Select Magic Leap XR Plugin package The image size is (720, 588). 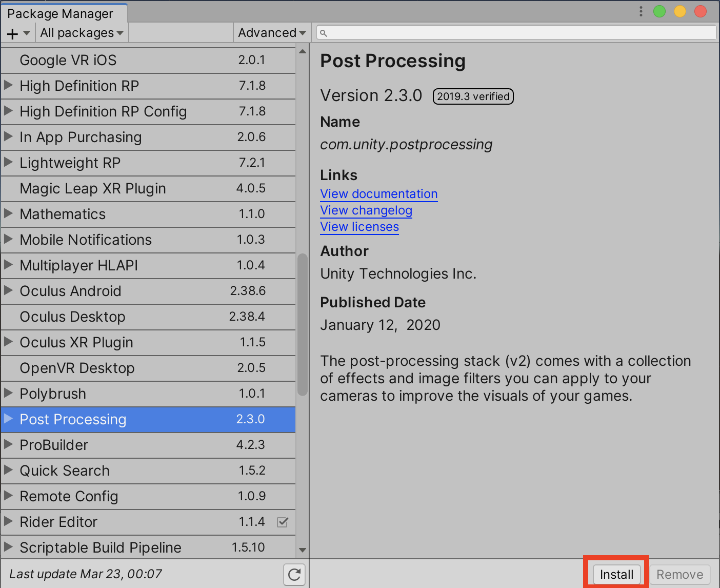[93, 189]
